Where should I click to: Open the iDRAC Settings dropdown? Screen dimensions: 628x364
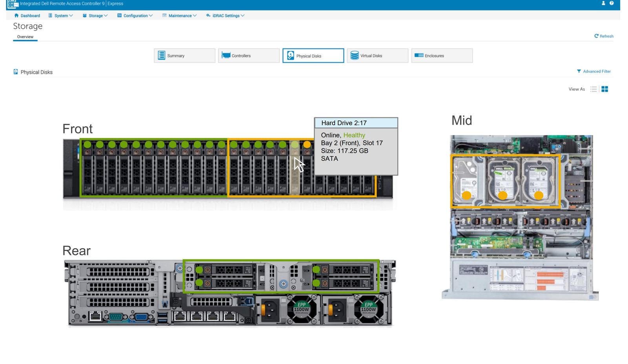pyautogui.click(x=225, y=16)
